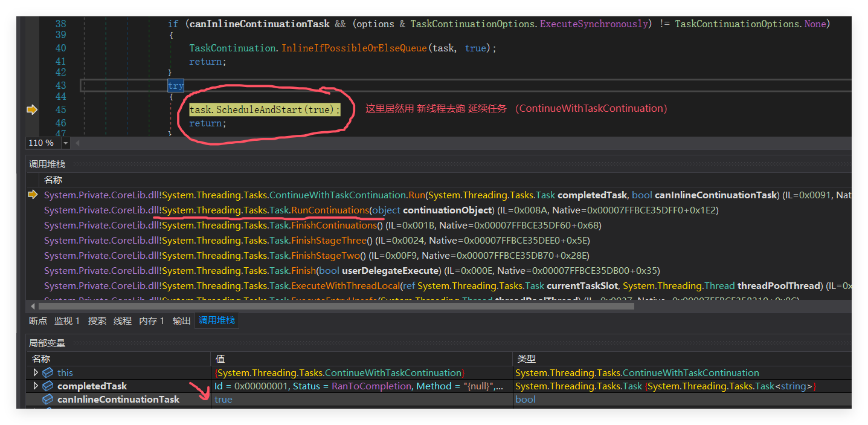Click the 类型 column header in locals
This screenshot has width=868, height=425.
[x=527, y=359]
